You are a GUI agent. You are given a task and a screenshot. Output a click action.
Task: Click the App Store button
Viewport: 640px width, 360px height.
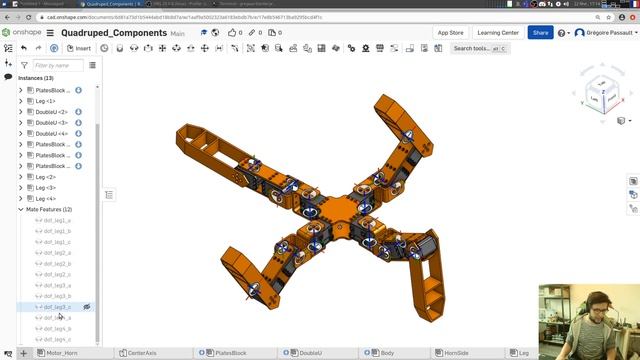click(x=450, y=33)
